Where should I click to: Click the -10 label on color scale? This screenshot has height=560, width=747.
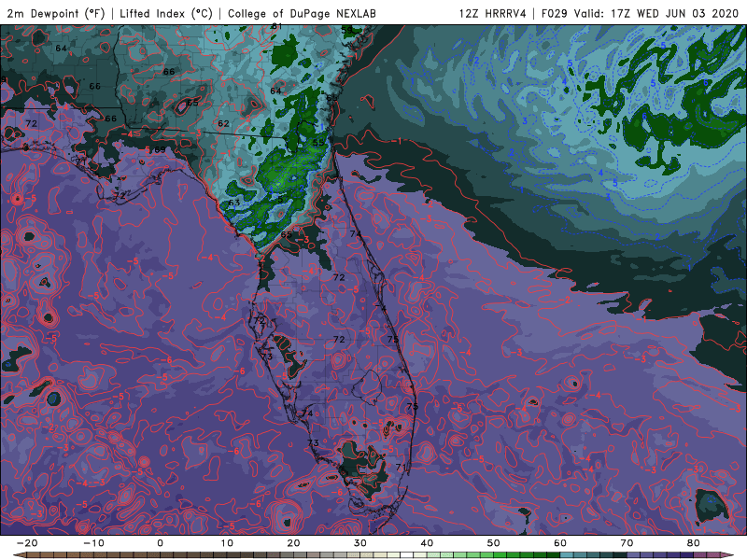pyautogui.click(x=93, y=543)
